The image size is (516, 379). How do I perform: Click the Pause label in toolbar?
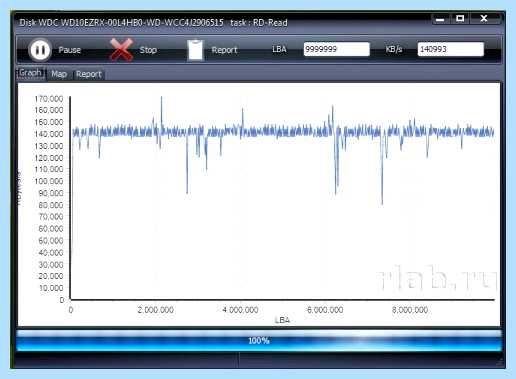tap(70, 50)
